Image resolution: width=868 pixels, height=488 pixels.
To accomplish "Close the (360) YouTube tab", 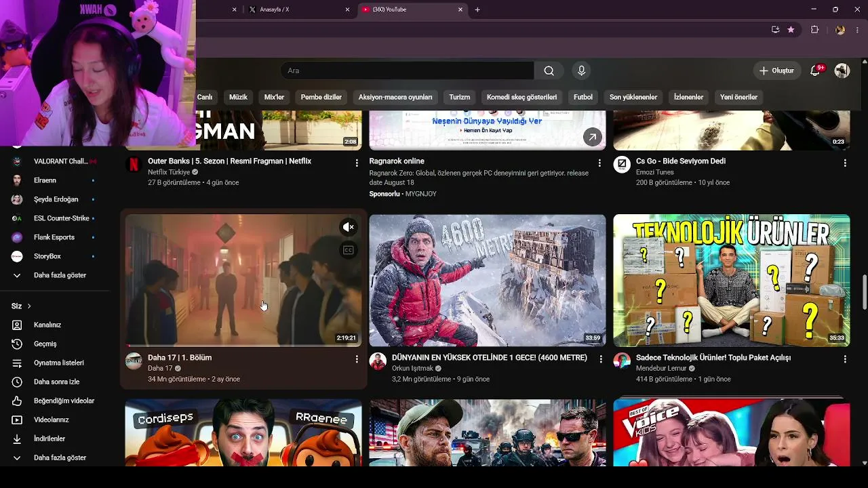I will pyautogui.click(x=460, y=9).
